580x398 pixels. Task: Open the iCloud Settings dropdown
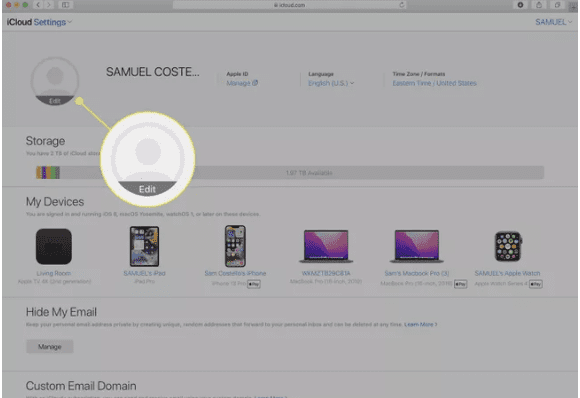pyautogui.click(x=53, y=22)
